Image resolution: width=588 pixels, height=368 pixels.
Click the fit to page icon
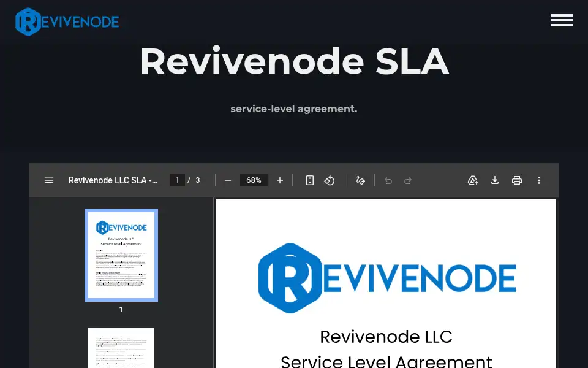point(310,180)
